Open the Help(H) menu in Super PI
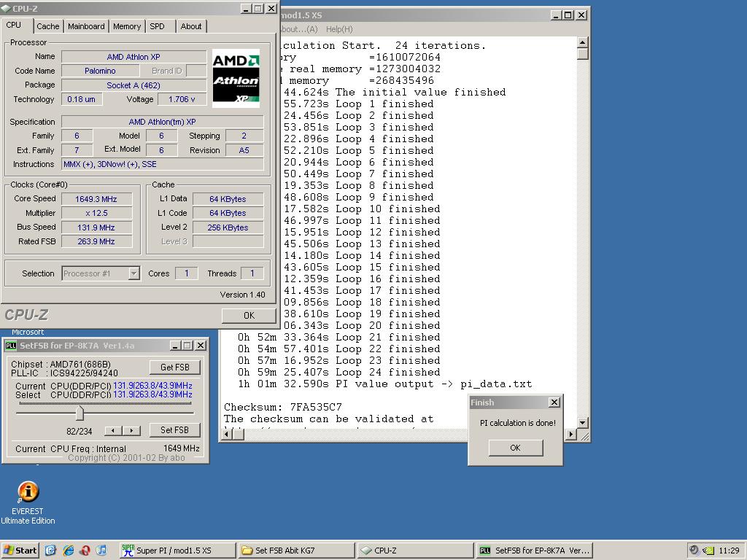The image size is (747, 560). [339, 29]
